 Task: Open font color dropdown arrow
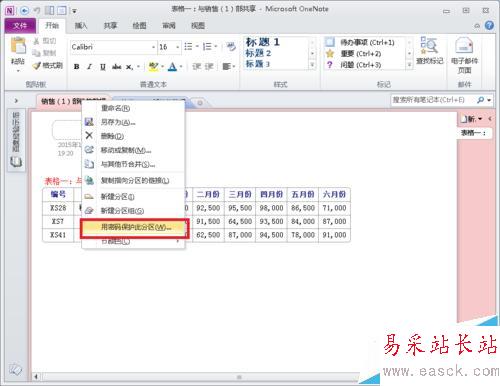click(x=181, y=67)
